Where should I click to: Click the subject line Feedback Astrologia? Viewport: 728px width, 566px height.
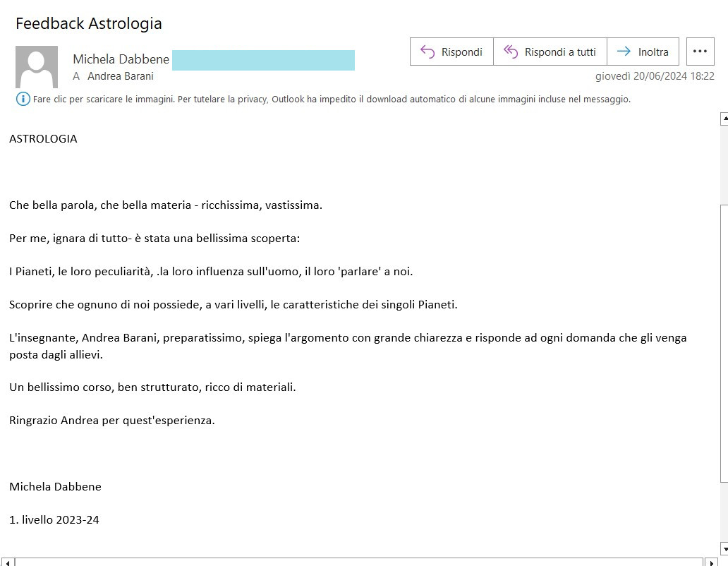(89, 23)
